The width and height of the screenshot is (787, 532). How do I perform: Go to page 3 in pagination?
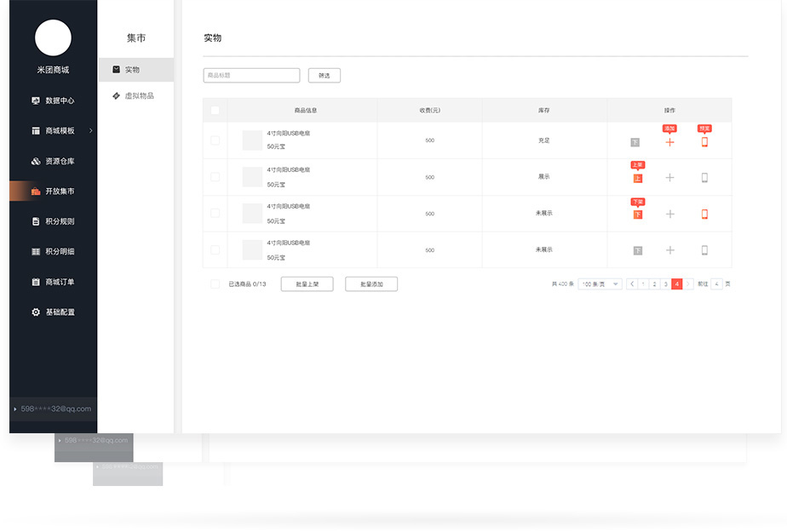click(x=665, y=284)
